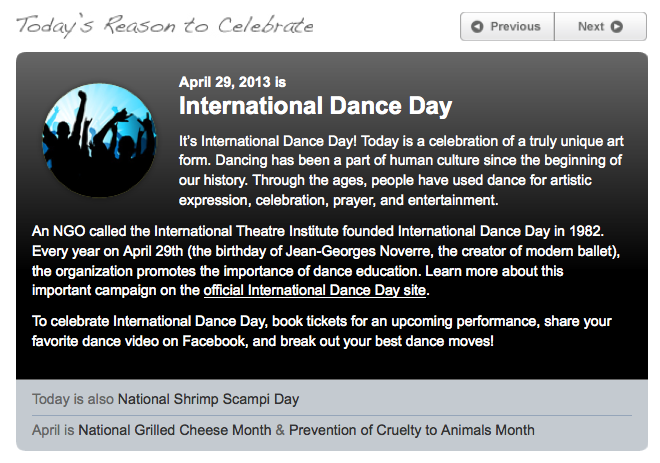Click the ampersand between the month links
660x463 pixels.
[281, 430]
